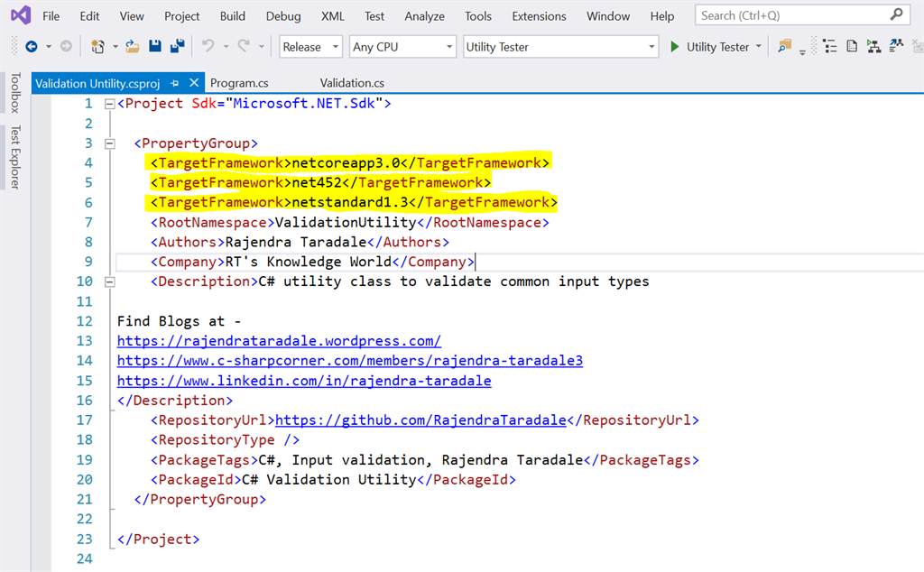Save the current file with Save icon
The image size is (924, 572).
pos(155,47)
